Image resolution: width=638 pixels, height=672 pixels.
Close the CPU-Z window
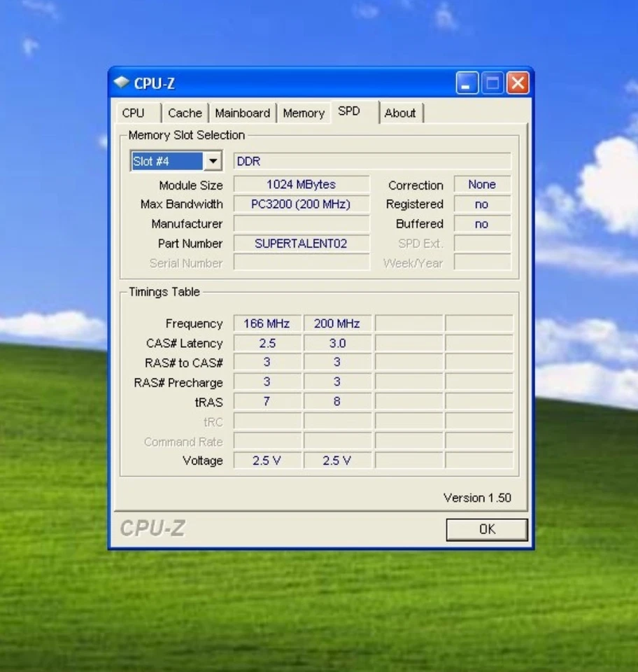518,83
